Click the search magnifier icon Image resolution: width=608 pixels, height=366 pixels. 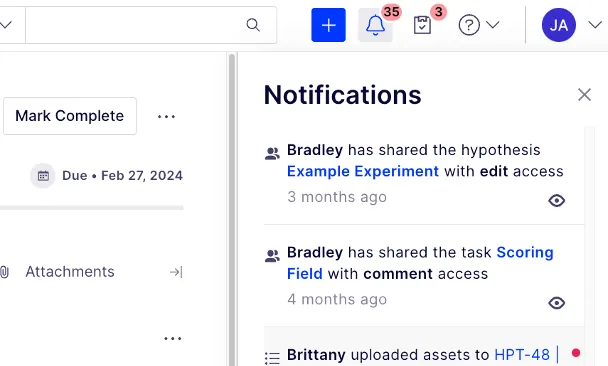(253, 25)
